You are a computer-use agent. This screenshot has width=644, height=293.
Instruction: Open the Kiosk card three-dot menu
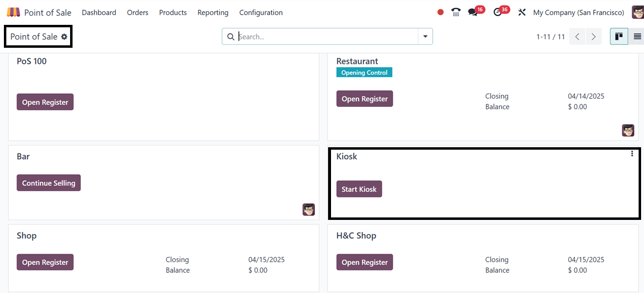[632, 154]
